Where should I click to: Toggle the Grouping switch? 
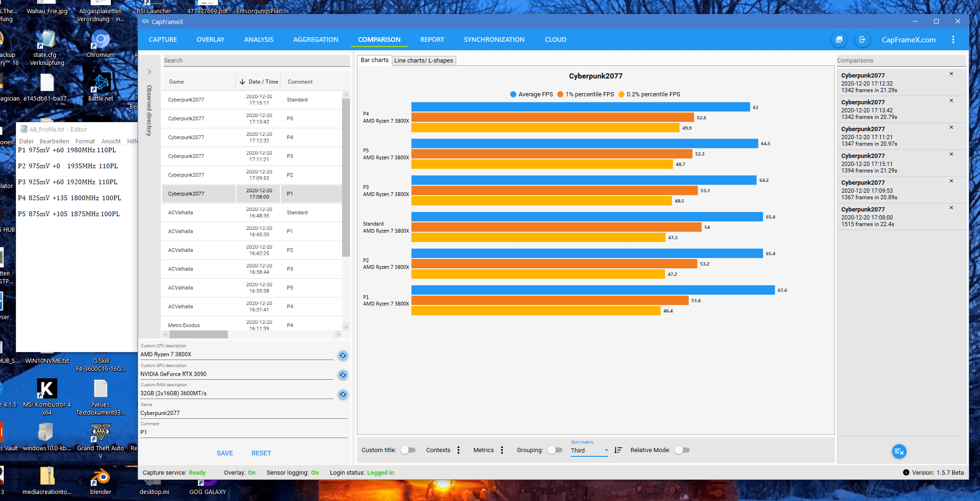coord(555,450)
